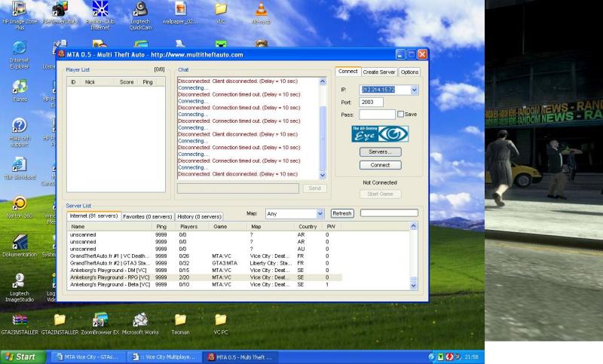The height and width of the screenshot is (364, 603).
Task: Select Ankeborg's Playground - RPG [VC] server row
Action: 204,277
